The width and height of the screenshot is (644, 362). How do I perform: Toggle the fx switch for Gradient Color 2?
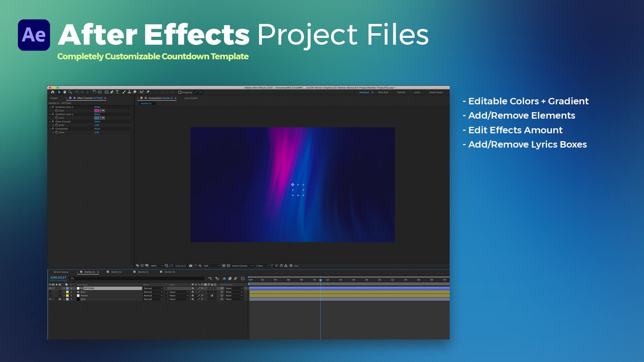click(53, 107)
